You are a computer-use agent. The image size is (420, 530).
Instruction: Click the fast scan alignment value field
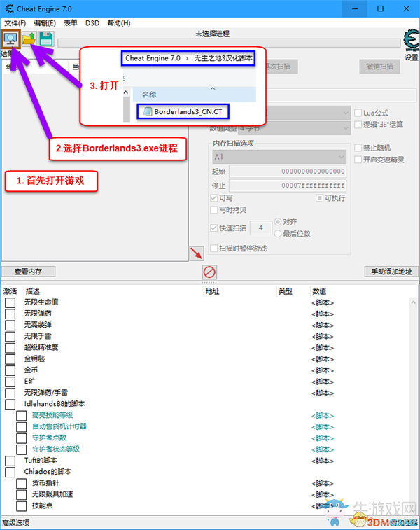[261, 228]
